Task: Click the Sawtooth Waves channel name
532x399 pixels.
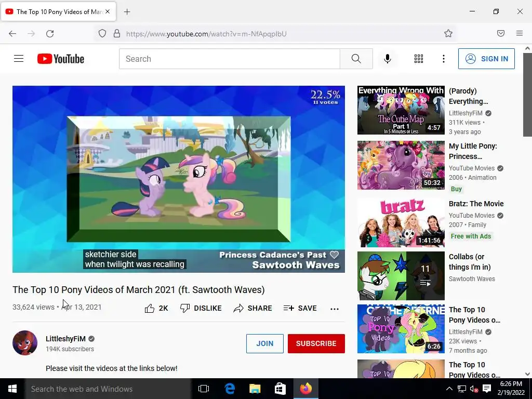Action: [472, 279]
